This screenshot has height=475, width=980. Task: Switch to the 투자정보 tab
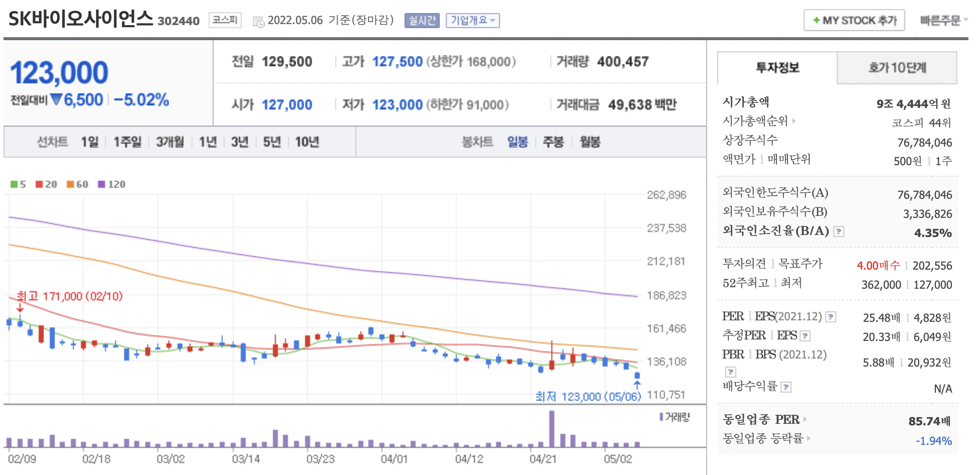(777, 68)
